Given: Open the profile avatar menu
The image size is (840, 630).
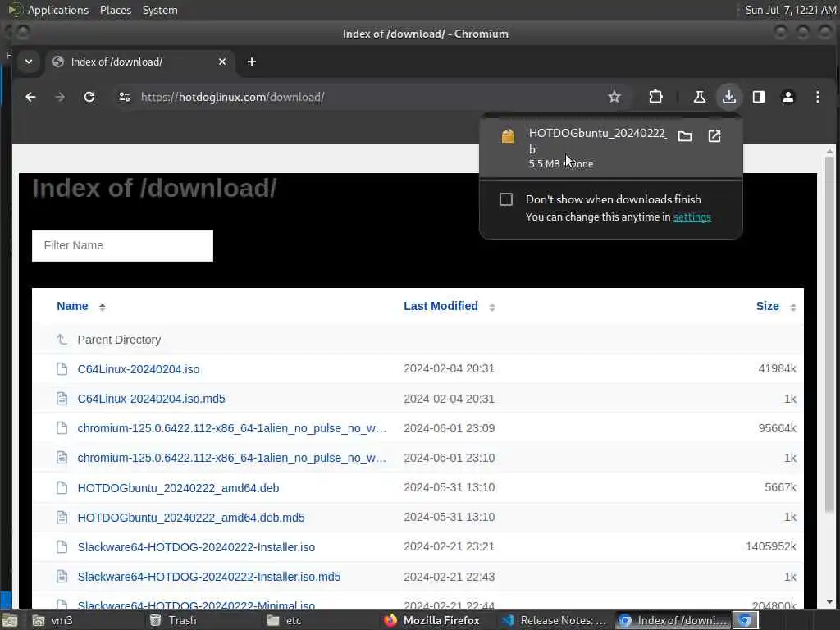Looking at the screenshot, I should click(788, 97).
